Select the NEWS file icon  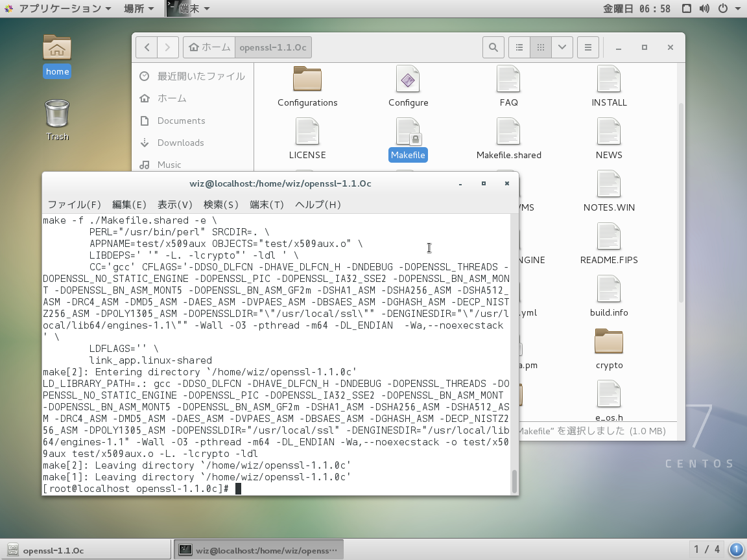pyautogui.click(x=609, y=132)
